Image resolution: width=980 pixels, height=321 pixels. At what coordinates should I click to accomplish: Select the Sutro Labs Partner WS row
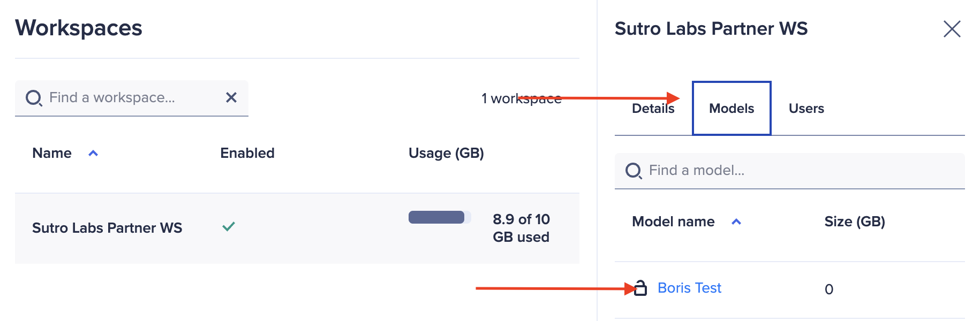[x=107, y=228]
